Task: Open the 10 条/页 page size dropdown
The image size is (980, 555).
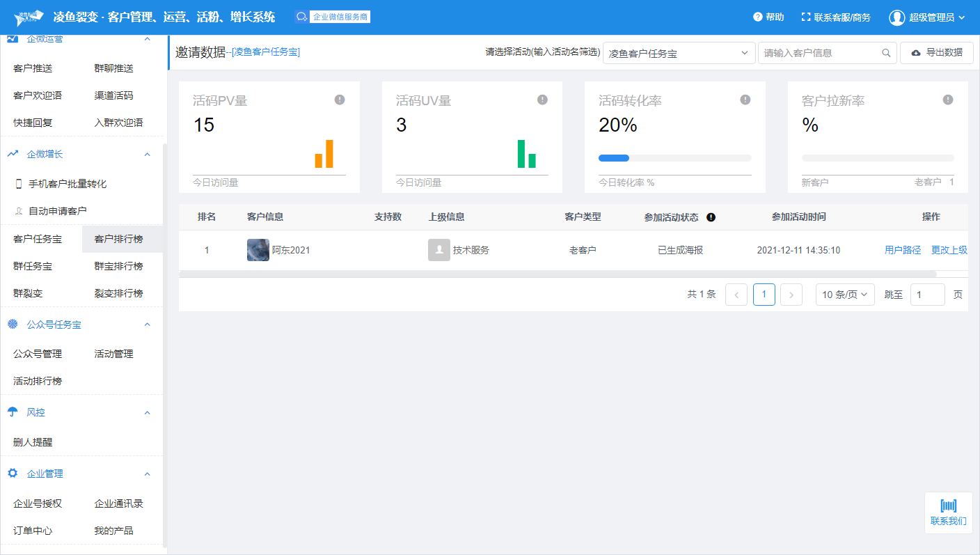Action: [845, 295]
